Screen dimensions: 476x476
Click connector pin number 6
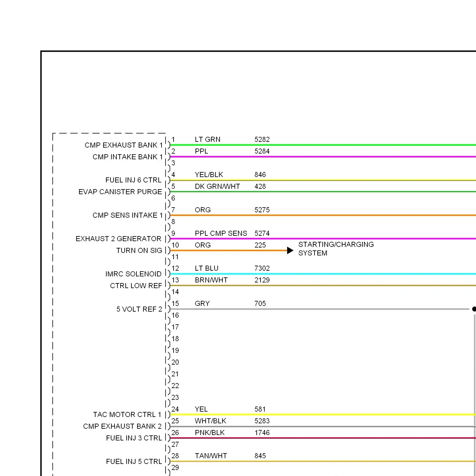click(173, 198)
